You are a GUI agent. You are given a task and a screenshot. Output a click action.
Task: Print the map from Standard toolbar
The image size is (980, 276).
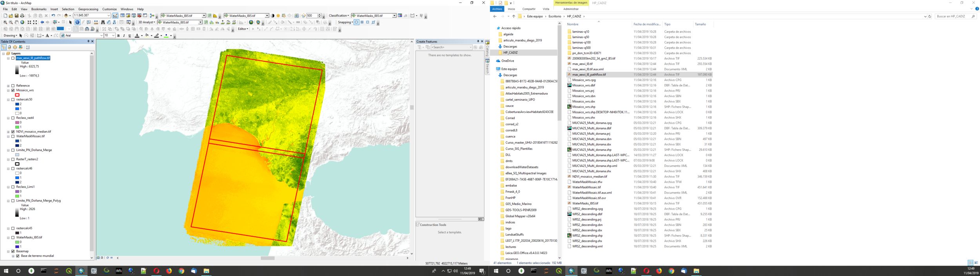click(22, 16)
